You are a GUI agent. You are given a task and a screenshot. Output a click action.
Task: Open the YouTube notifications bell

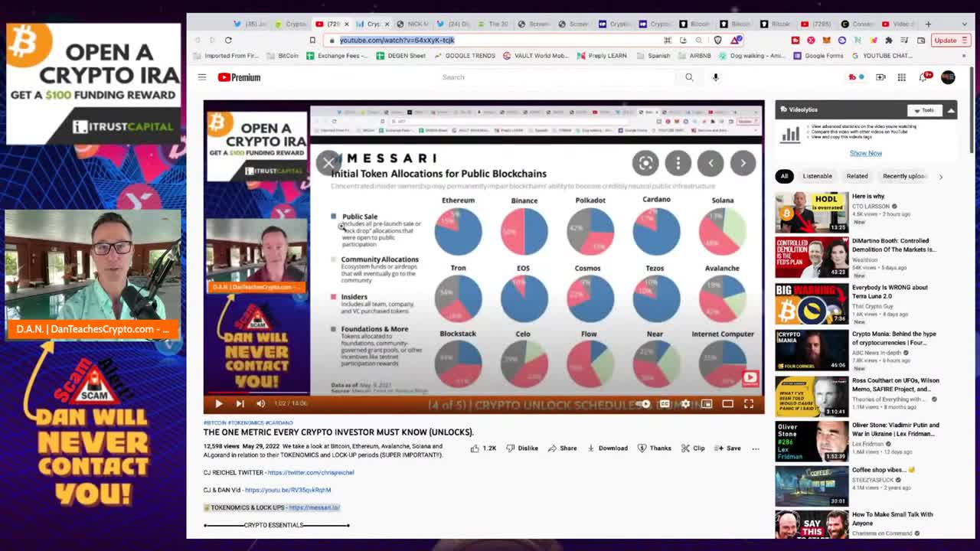924,77
